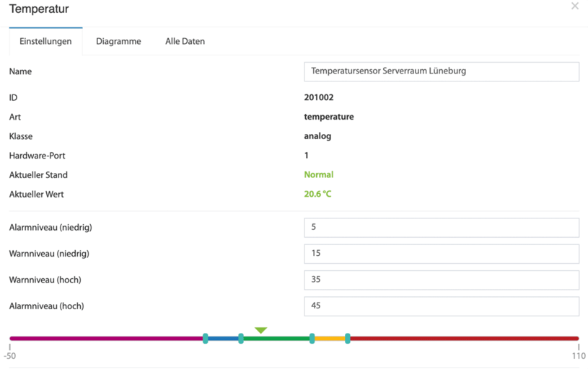
Task: Focus the Alarmniveau (niedrig) field
Action: tap(442, 228)
